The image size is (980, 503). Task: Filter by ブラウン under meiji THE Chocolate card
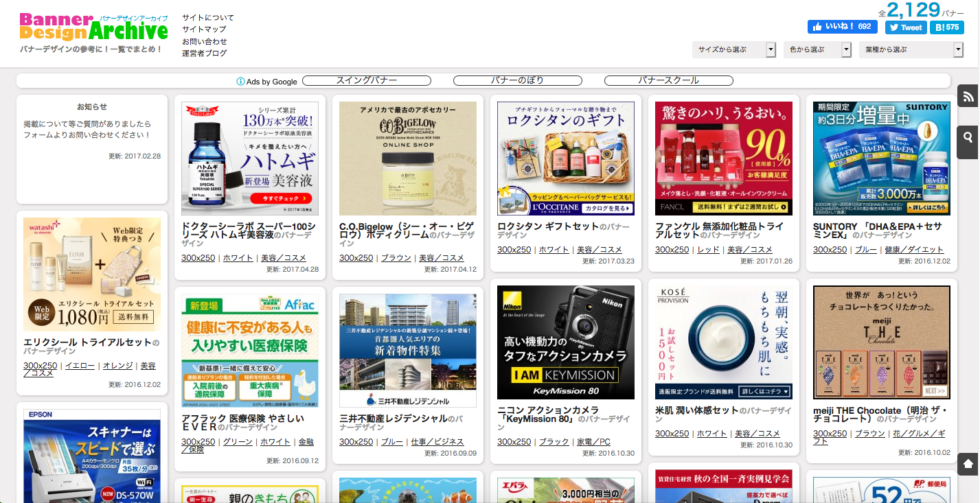[870, 434]
